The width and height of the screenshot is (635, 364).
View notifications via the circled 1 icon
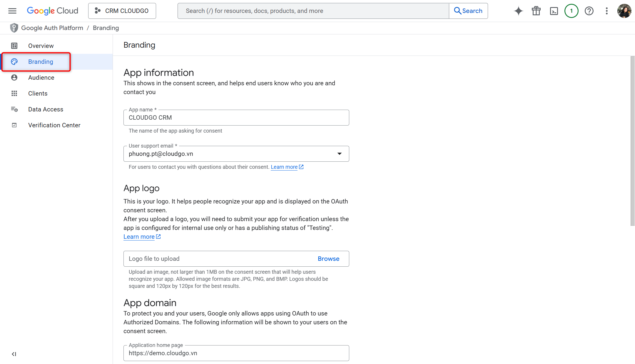(571, 11)
